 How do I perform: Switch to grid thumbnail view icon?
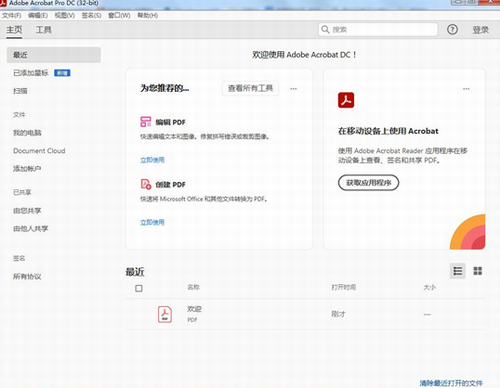[478, 271]
